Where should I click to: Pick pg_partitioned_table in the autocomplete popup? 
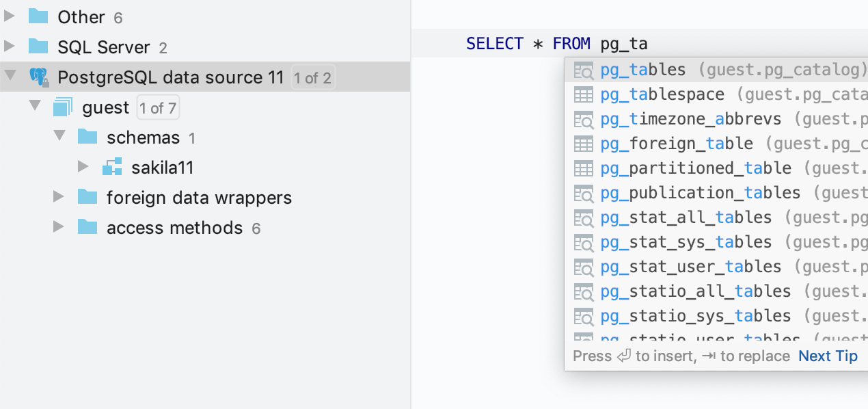point(695,168)
